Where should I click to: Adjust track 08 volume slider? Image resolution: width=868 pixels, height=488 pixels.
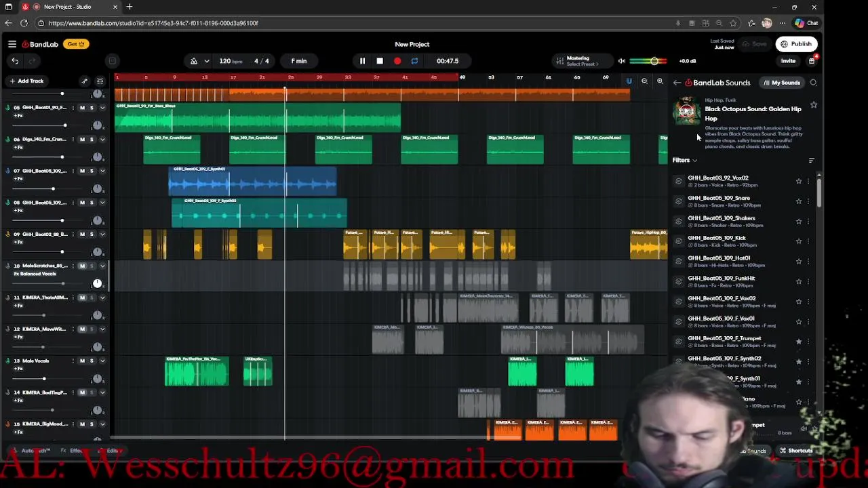62,220
